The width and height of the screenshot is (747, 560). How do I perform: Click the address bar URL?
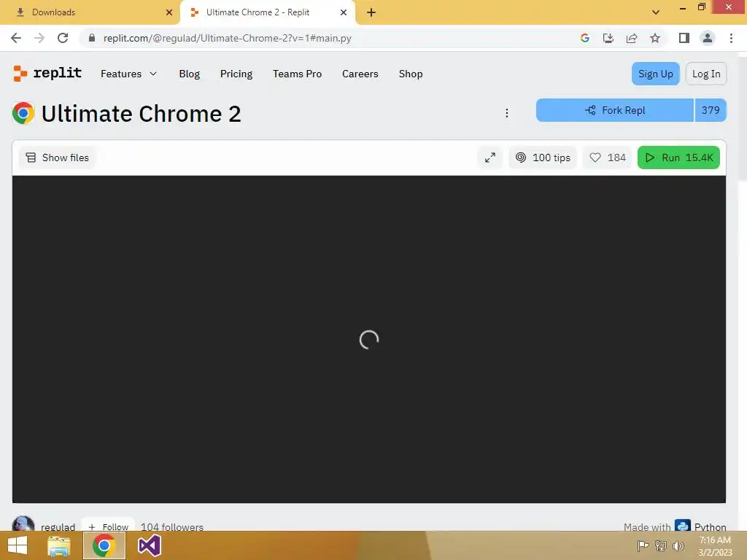[x=228, y=38]
